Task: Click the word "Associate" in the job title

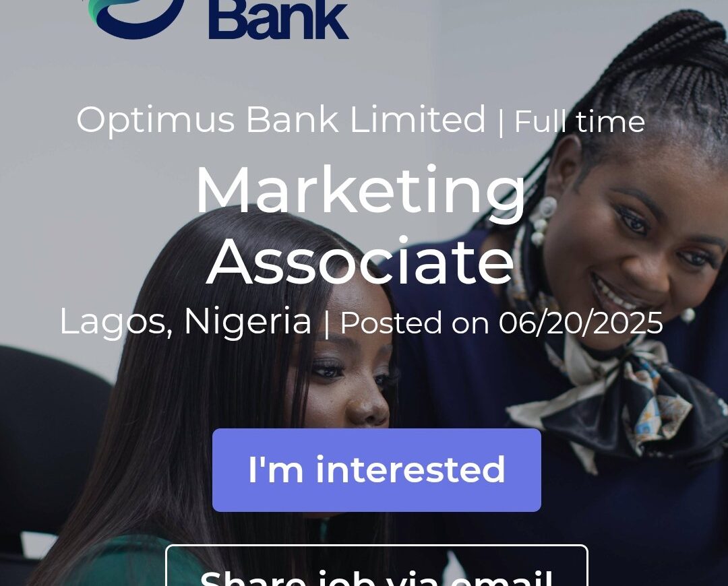Action: point(360,262)
